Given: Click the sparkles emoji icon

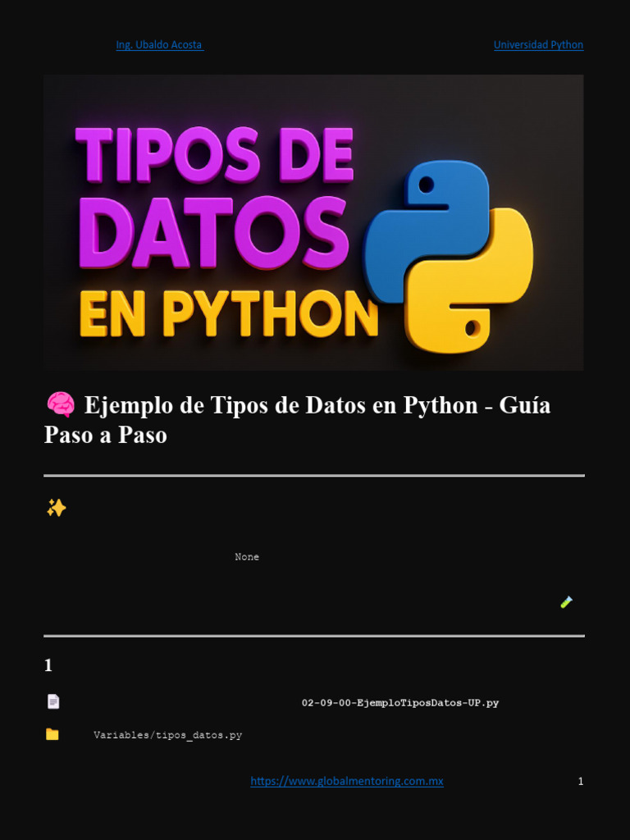Looking at the screenshot, I should 57,508.
